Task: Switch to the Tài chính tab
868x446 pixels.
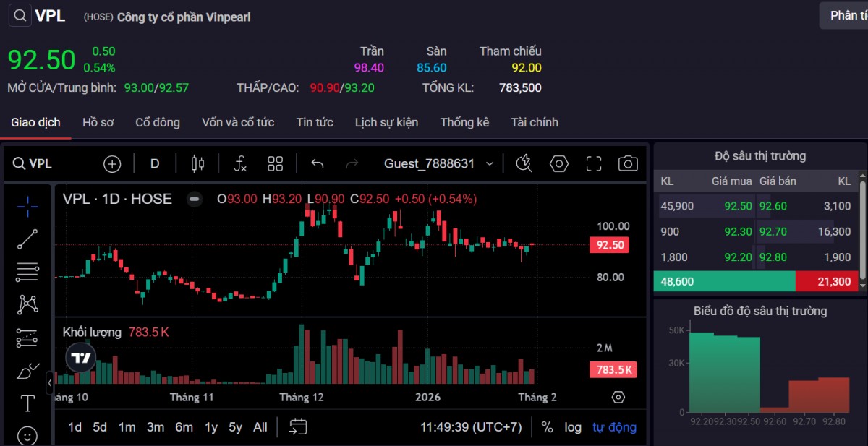Action: [x=534, y=122]
